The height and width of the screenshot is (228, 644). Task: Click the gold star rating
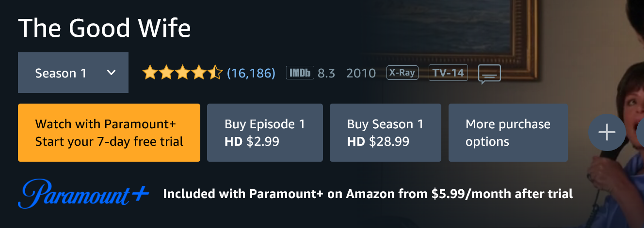(x=182, y=73)
